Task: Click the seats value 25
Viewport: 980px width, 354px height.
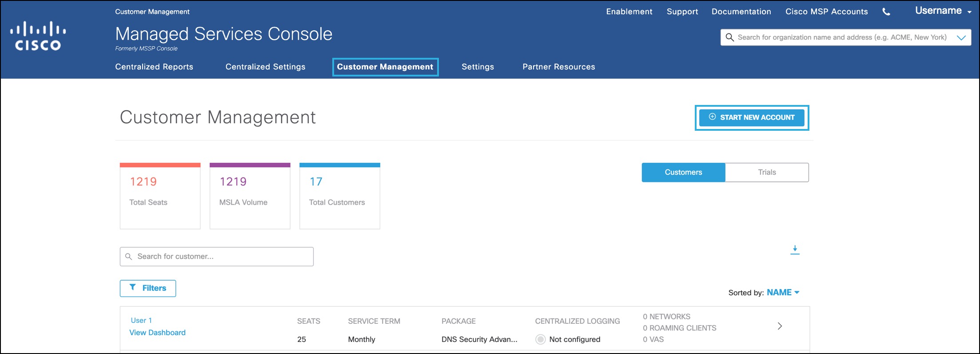Action: pyautogui.click(x=302, y=339)
